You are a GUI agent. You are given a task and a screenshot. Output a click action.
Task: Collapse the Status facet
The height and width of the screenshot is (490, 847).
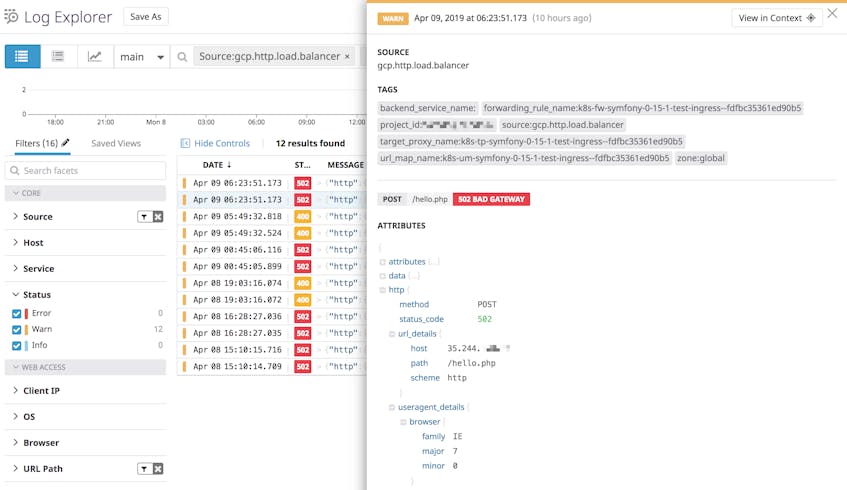tap(15, 294)
